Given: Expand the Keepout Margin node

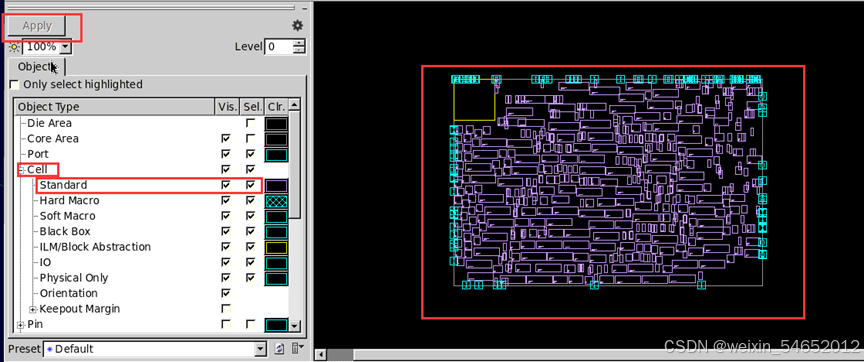Looking at the screenshot, I should (33, 309).
